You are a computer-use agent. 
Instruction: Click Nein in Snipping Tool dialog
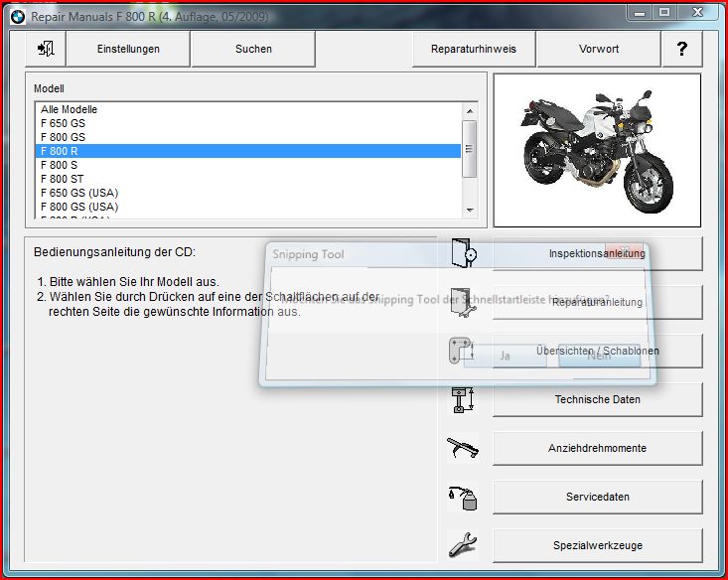coord(600,356)
